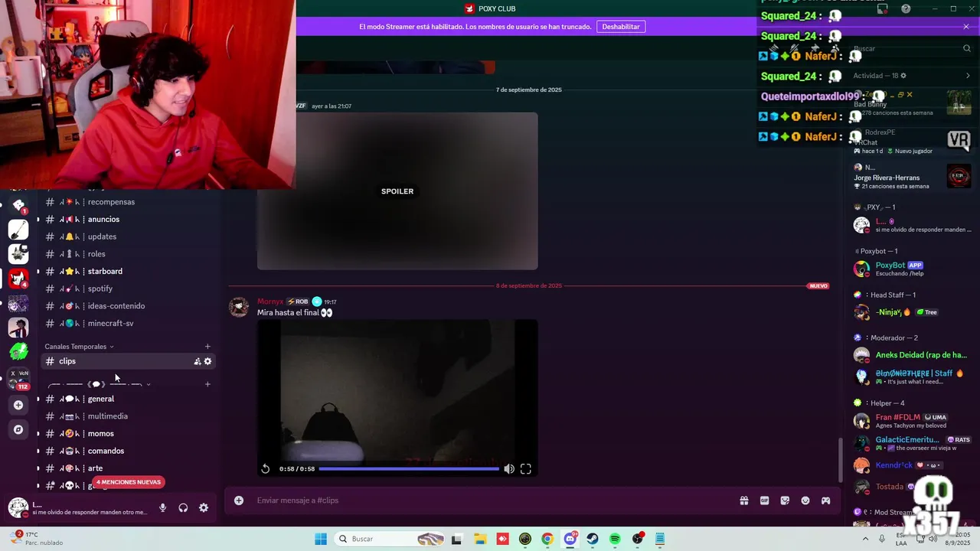980x551 pixels.
Task: Open the green server icon
Action: (x=18, y=352)
